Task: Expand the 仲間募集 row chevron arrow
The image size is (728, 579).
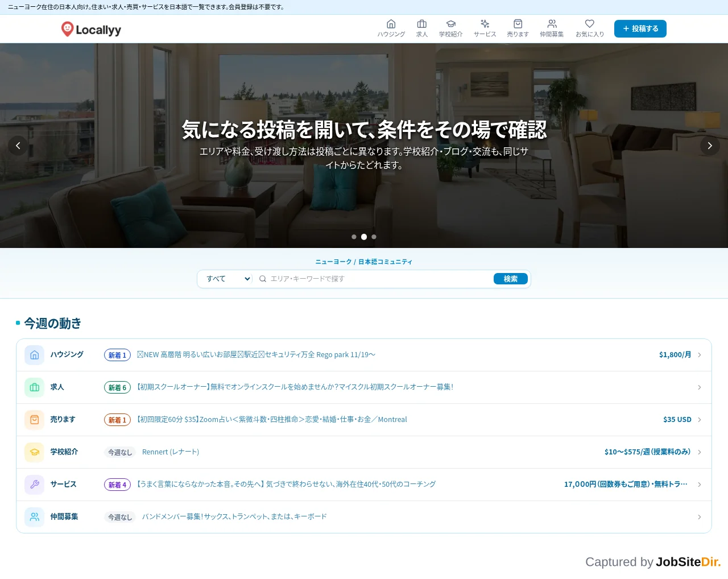Action: pyautogui.click(x=700, y=517)
